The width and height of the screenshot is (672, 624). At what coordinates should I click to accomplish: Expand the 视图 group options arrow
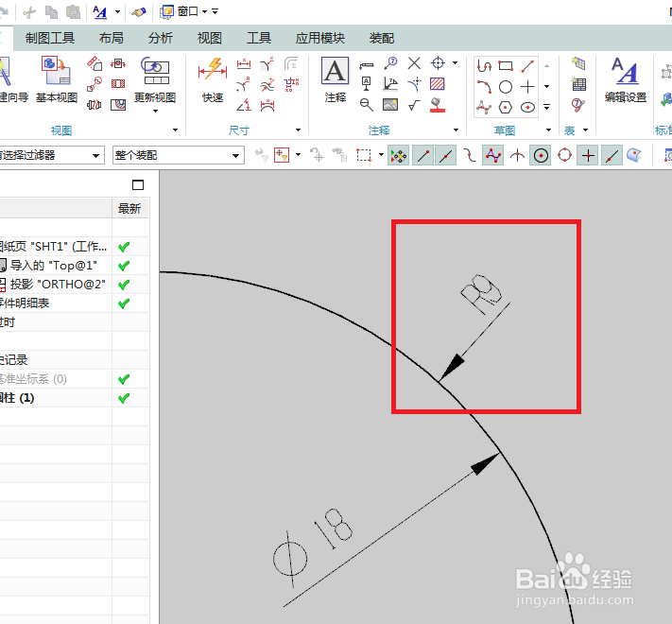tap(175, 130)
